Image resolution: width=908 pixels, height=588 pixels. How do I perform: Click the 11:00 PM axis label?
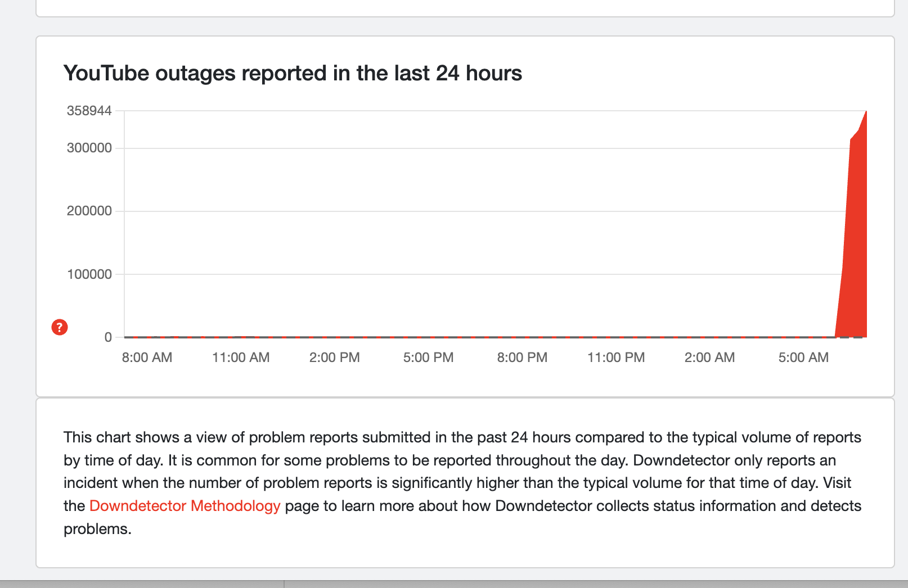616,358
